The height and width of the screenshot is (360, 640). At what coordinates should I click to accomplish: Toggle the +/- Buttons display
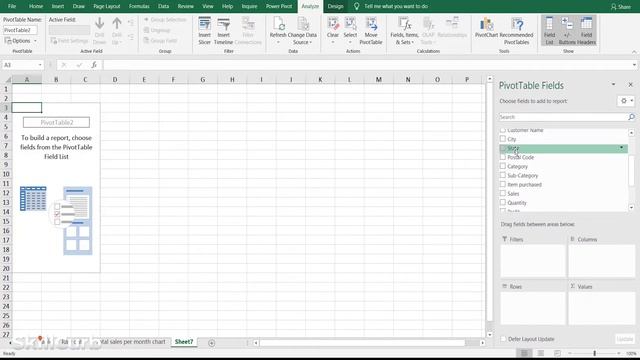[567, 30]
